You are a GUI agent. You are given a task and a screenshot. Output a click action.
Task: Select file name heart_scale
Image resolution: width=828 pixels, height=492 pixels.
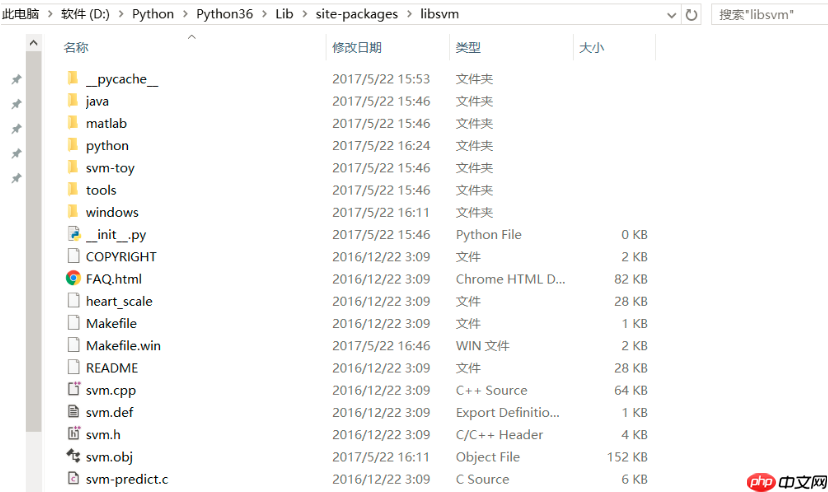pos(119,301)
